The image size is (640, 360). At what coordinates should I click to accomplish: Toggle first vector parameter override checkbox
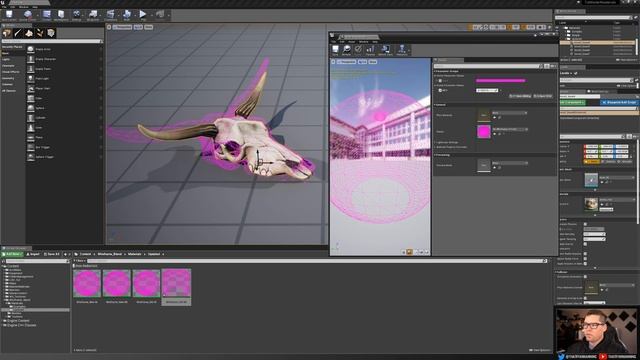coord(440,81)
